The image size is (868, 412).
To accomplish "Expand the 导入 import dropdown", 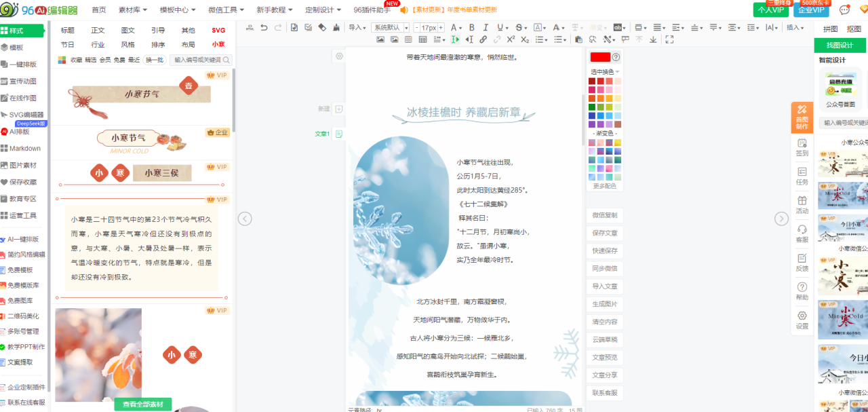I will point(357,28).
